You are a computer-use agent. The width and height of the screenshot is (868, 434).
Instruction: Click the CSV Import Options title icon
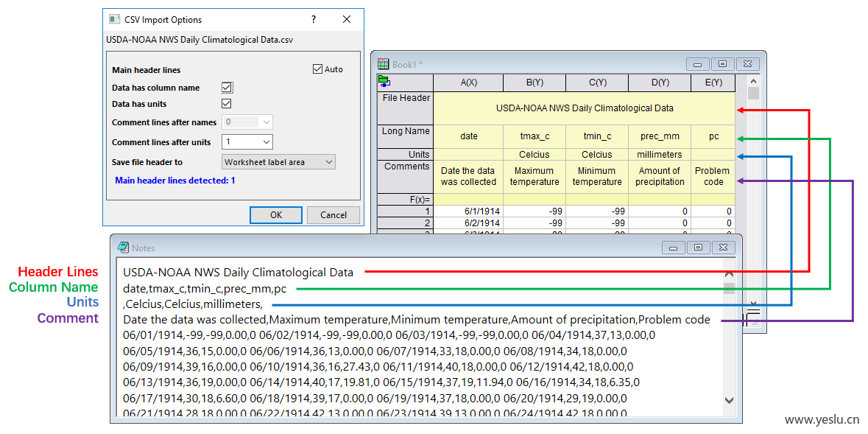[x=114, y=19]
